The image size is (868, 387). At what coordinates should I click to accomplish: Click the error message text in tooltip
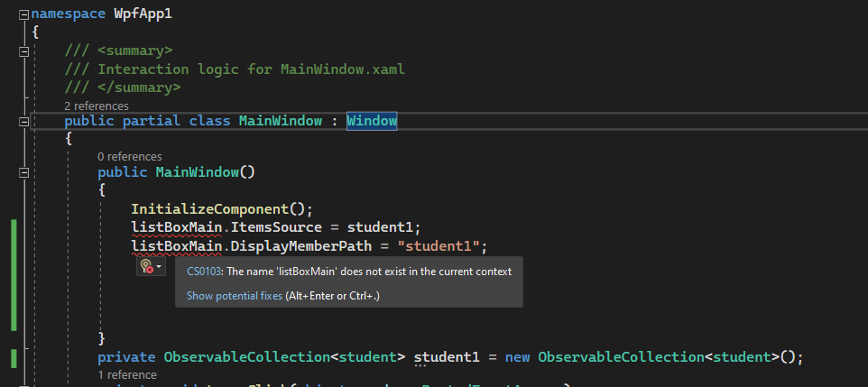coord(370,272)
